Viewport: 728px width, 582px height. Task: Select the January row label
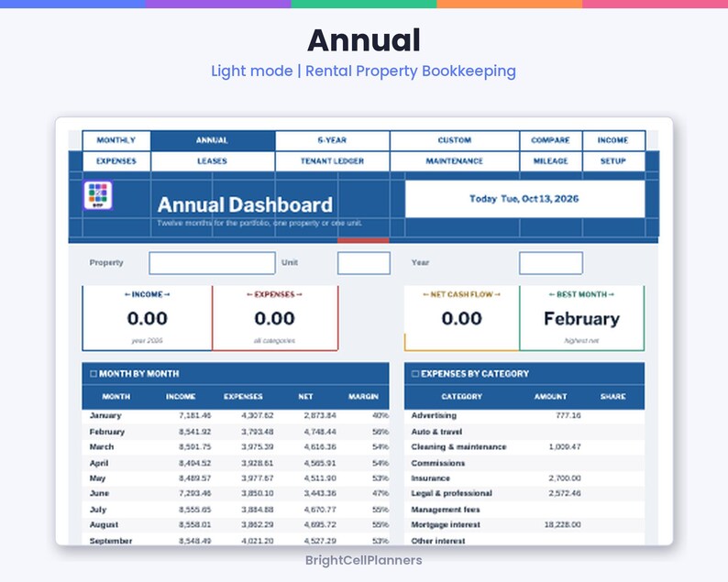tap(105, 415)
